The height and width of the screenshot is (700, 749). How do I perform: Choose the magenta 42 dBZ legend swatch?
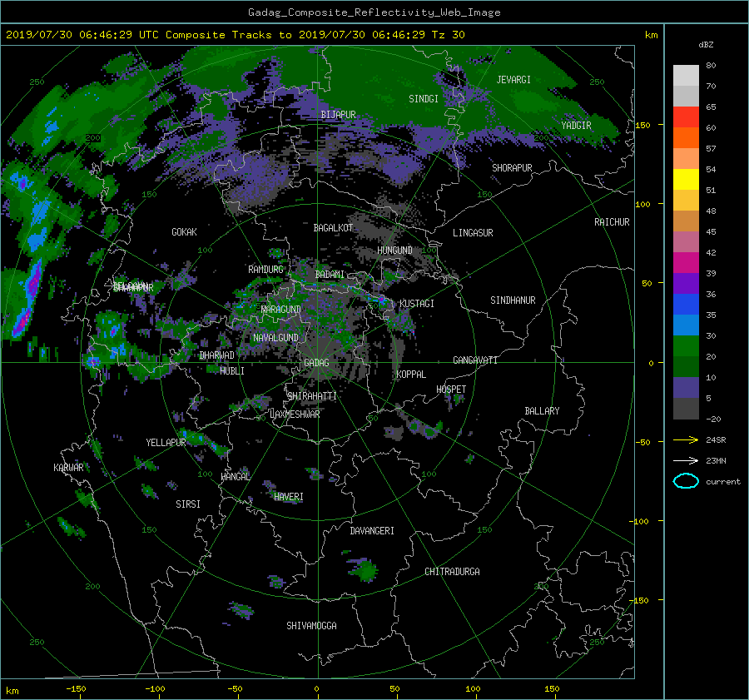(x=686, y=263)
